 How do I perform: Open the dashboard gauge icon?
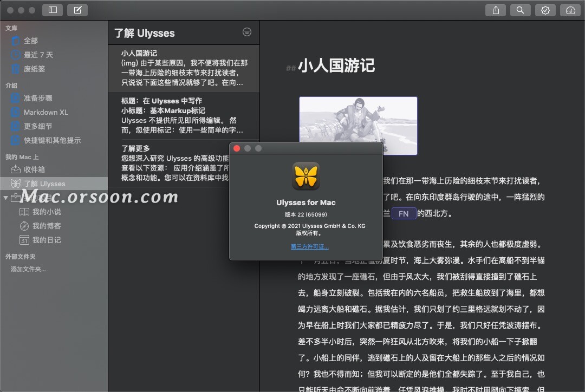point(570,10)
